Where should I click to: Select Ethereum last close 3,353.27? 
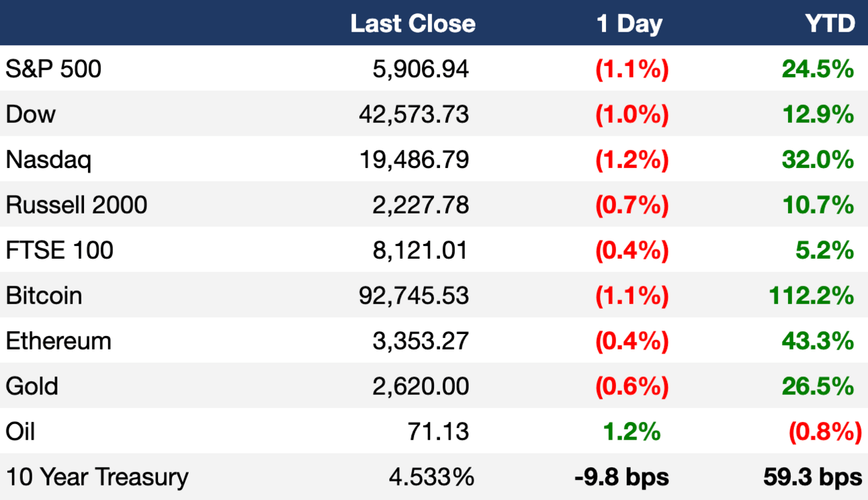421,341
